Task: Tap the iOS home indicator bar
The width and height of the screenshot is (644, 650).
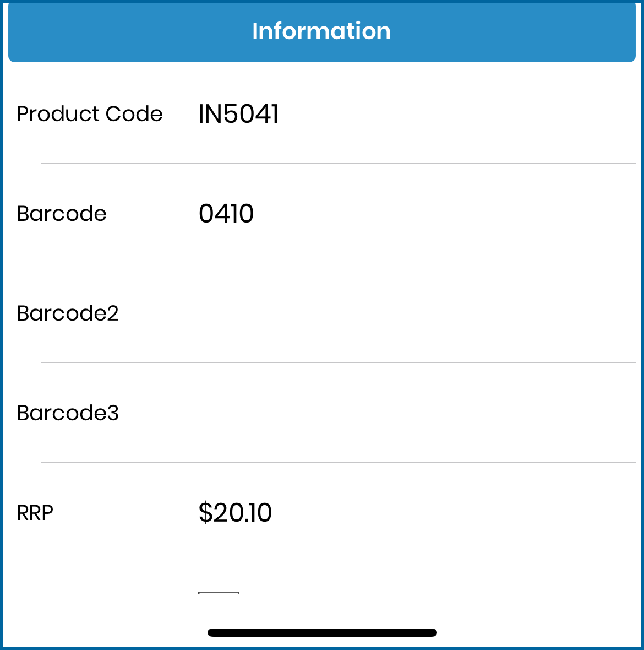Action: tap(322, 632)
